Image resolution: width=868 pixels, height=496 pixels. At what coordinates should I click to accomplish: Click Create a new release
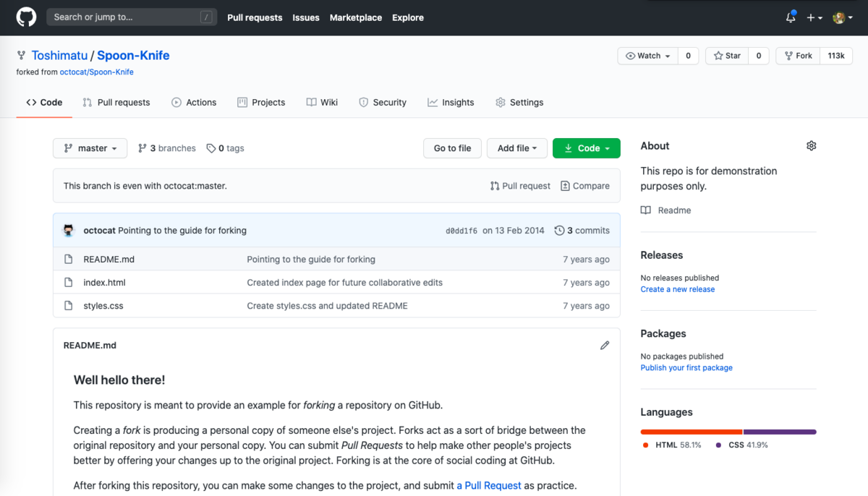678,289
